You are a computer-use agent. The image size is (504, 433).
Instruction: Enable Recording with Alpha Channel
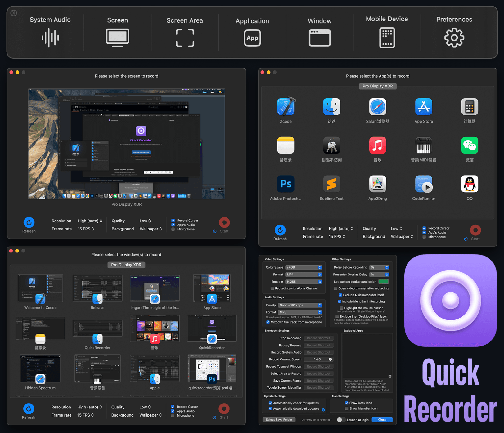pyautogui.click(x=272, y=288)
